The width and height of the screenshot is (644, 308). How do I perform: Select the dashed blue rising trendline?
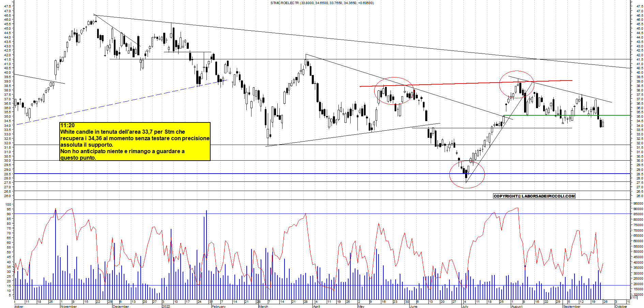[x=121, y=102]
